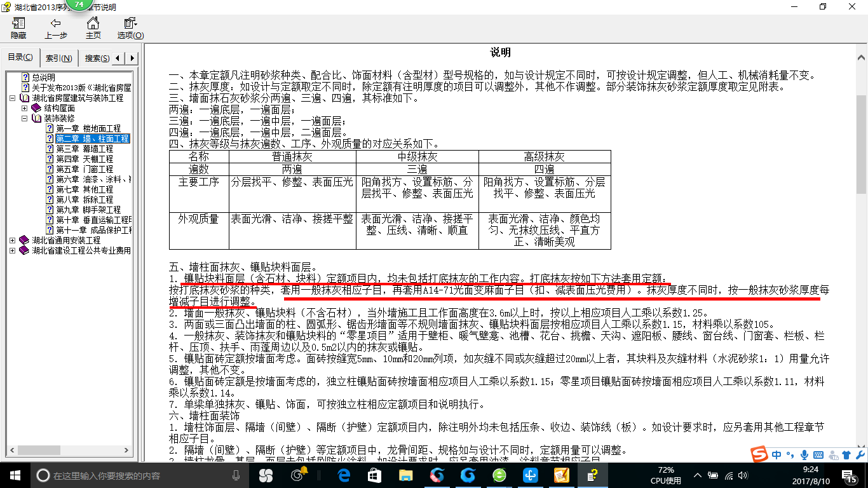
Task: Expand the 湖北省通用安装工程 node
Action: (x=13, y=240)
